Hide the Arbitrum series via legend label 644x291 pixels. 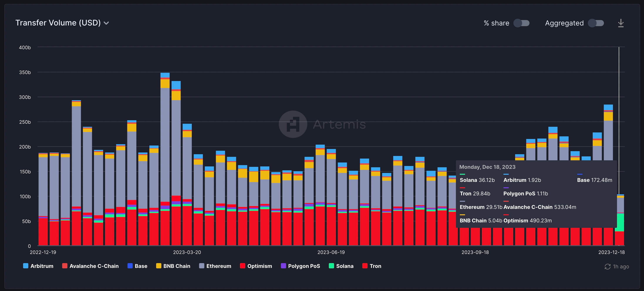pyautogui.click(x=42, y=266)
